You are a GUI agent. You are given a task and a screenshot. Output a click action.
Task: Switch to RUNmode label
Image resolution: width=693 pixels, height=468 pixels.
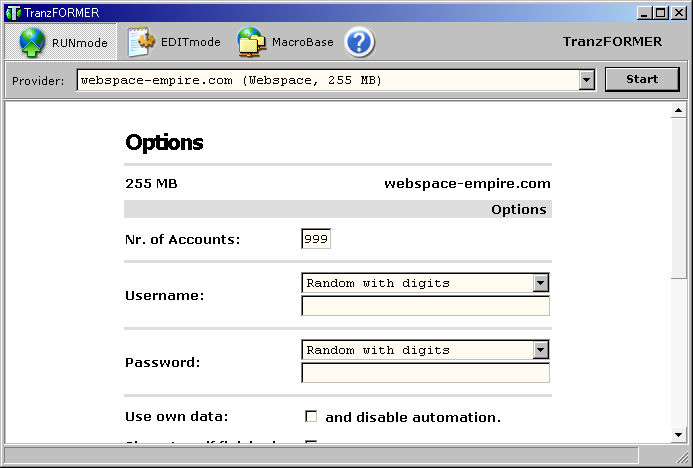[80, 43]
